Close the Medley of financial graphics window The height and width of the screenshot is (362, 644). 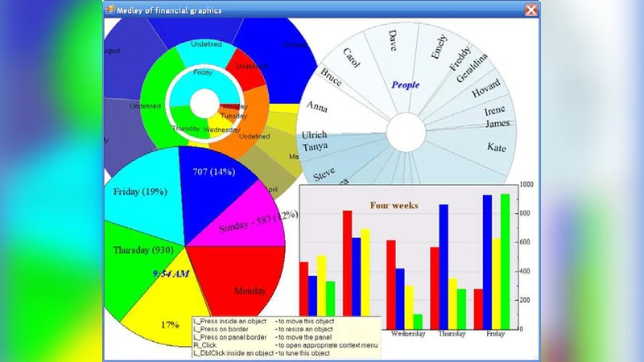[x=530, y=10]
